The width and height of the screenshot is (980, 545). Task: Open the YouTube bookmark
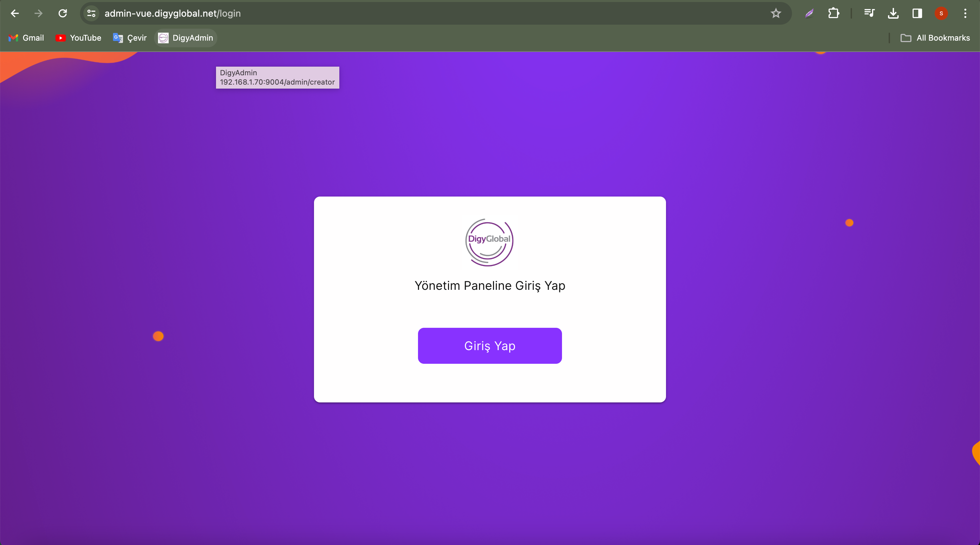pos(78,38)
